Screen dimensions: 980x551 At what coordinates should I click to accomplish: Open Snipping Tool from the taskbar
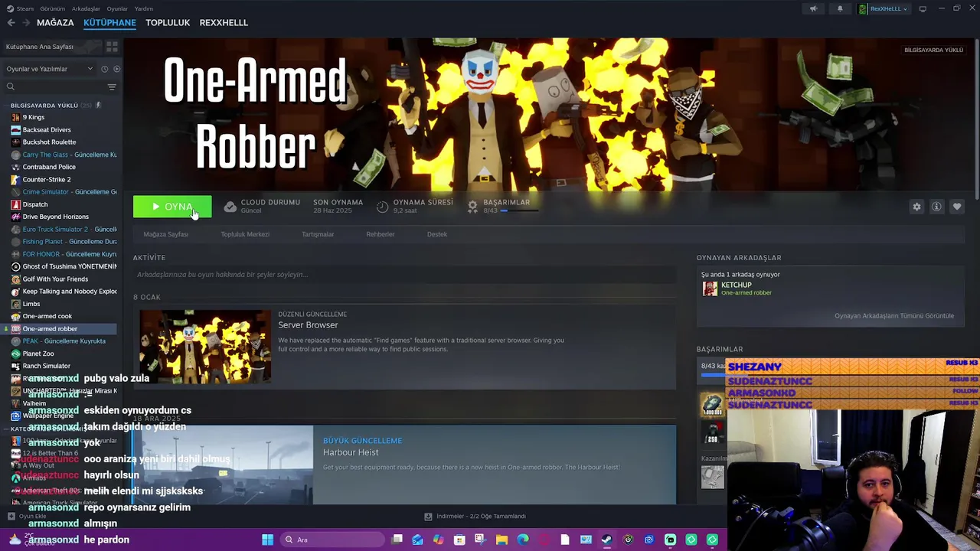pos(480,540)
